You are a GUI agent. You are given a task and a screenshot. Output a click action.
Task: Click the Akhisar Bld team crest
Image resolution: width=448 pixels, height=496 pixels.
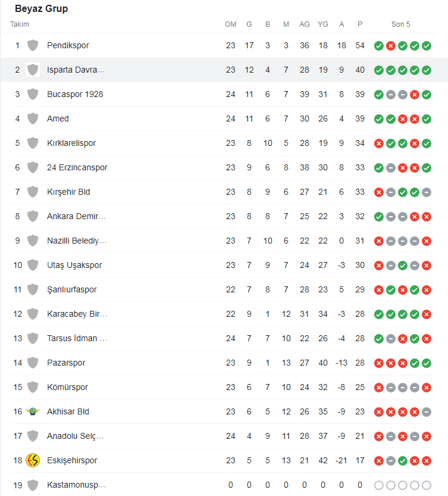pyautogui.click(x=33, y=411)
